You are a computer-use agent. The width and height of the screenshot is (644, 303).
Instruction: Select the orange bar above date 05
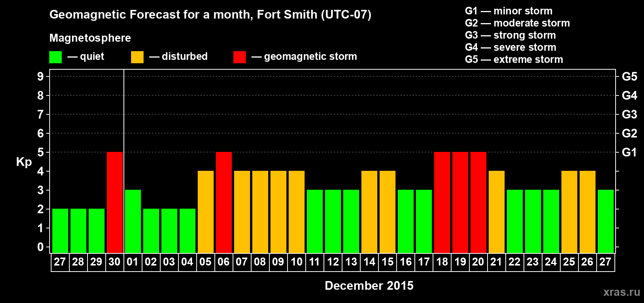click(206, 212)
